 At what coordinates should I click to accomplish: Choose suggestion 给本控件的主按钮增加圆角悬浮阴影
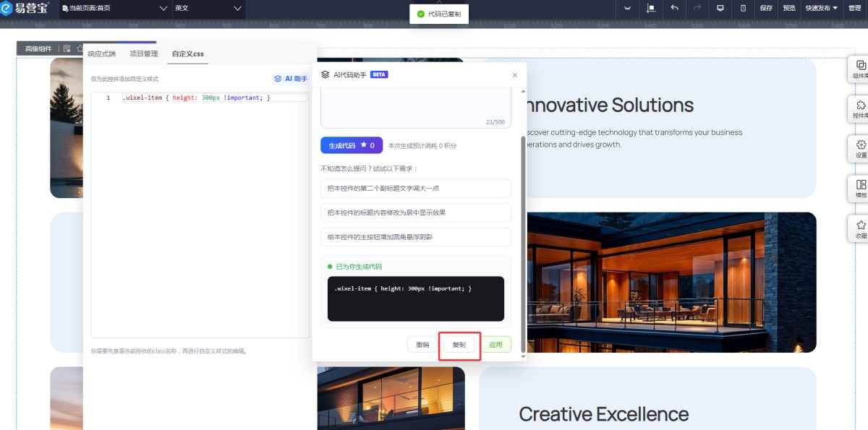[x=416, y=237]
